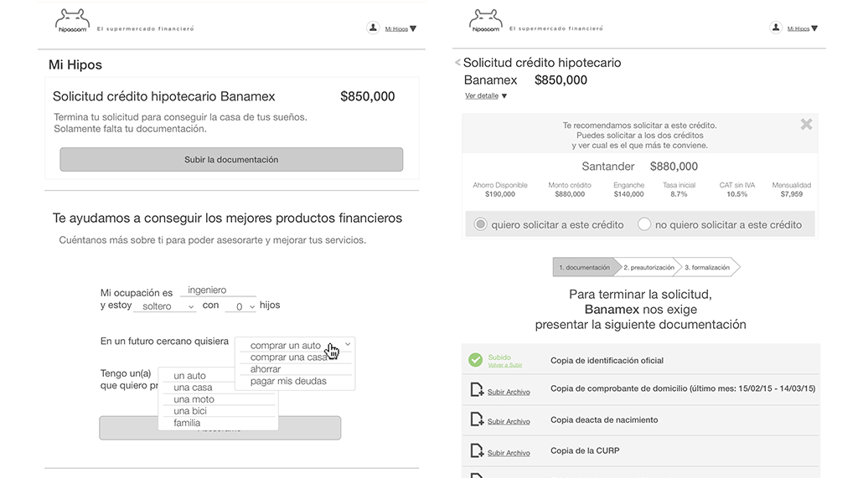
Task: Select un auto in the Tengo list
Action: 189,376
